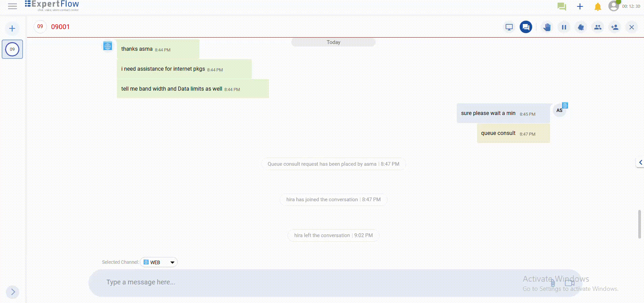Screen dimensions: 644x303
Task: Click the add participant icon
Action: (615, 27)
